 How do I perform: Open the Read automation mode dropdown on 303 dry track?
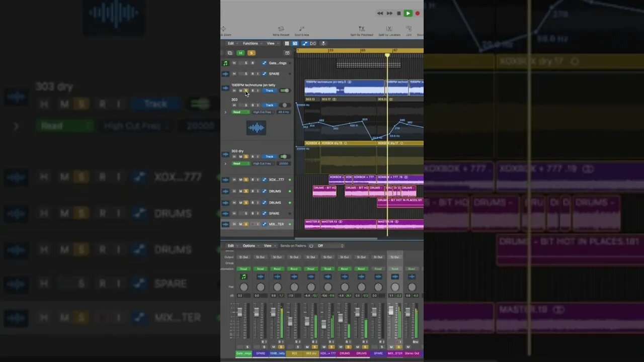pyautogui.click(x=239, y=163)
